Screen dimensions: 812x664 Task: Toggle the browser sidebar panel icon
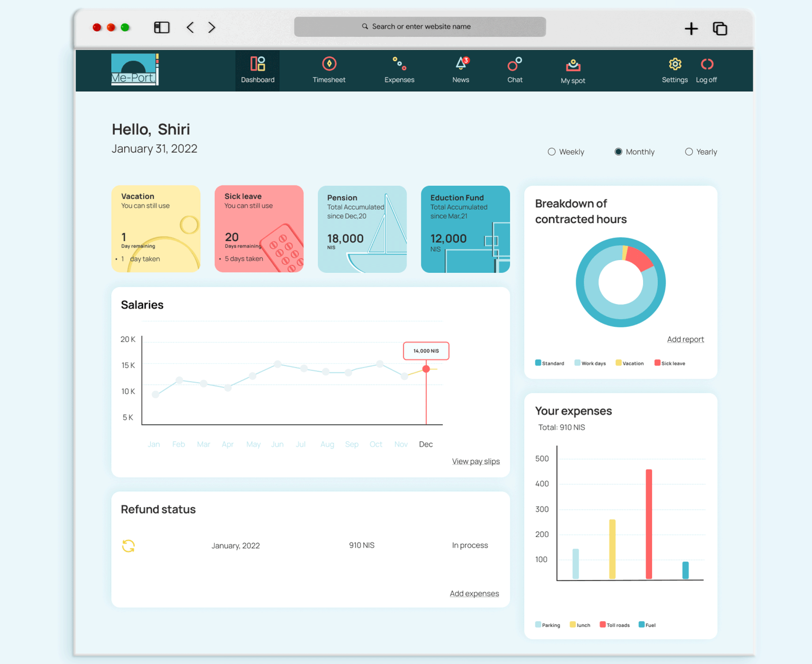[162, 27]
